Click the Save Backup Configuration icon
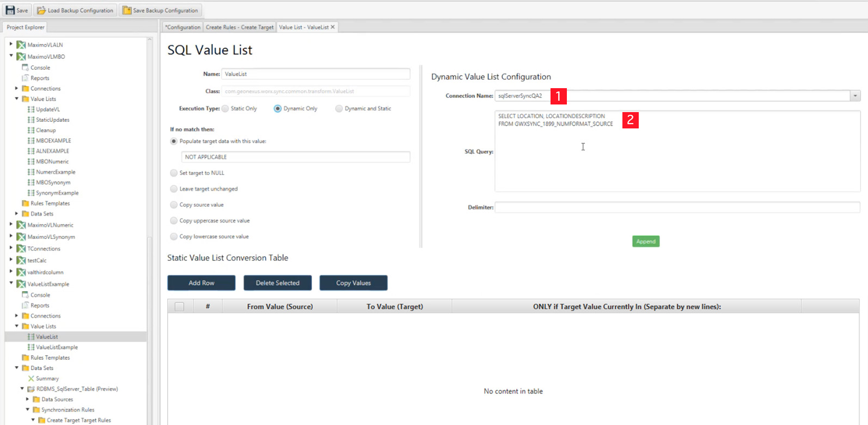This screenshot has width=868, height=425. 127,10
